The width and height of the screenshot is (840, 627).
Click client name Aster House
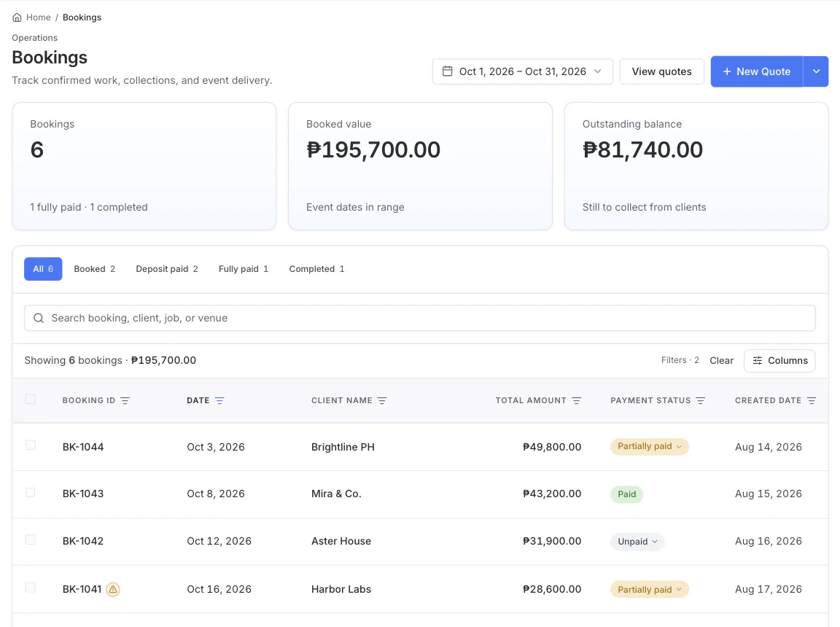341,541
